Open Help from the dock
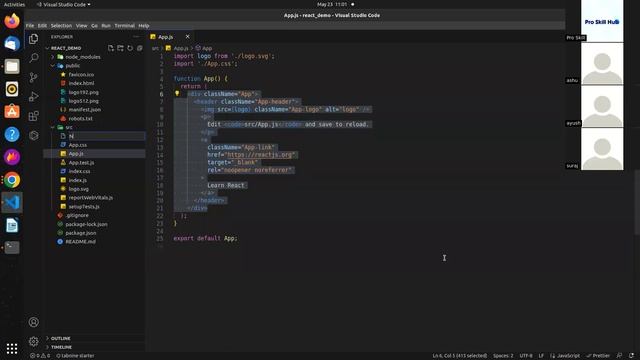 tap(12, 134)
